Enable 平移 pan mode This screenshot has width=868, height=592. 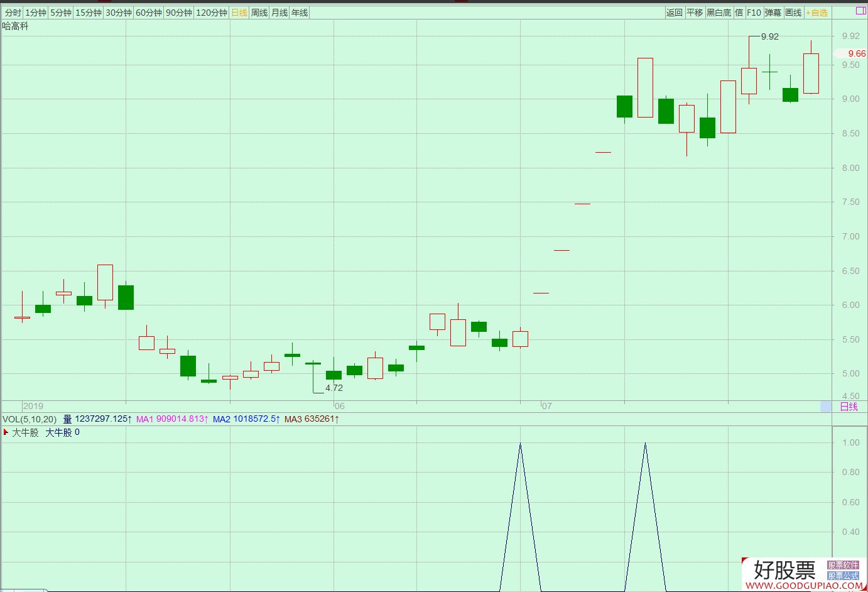[694, 13]
